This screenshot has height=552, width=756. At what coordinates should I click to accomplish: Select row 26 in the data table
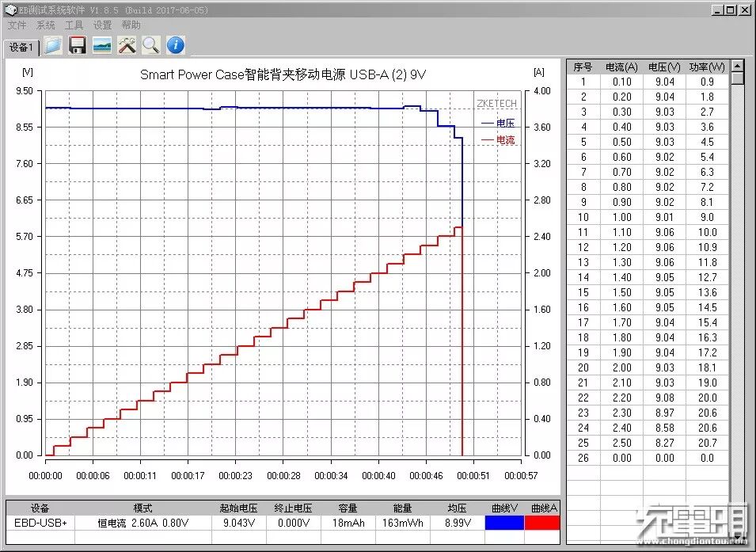(x=648, y=458)
